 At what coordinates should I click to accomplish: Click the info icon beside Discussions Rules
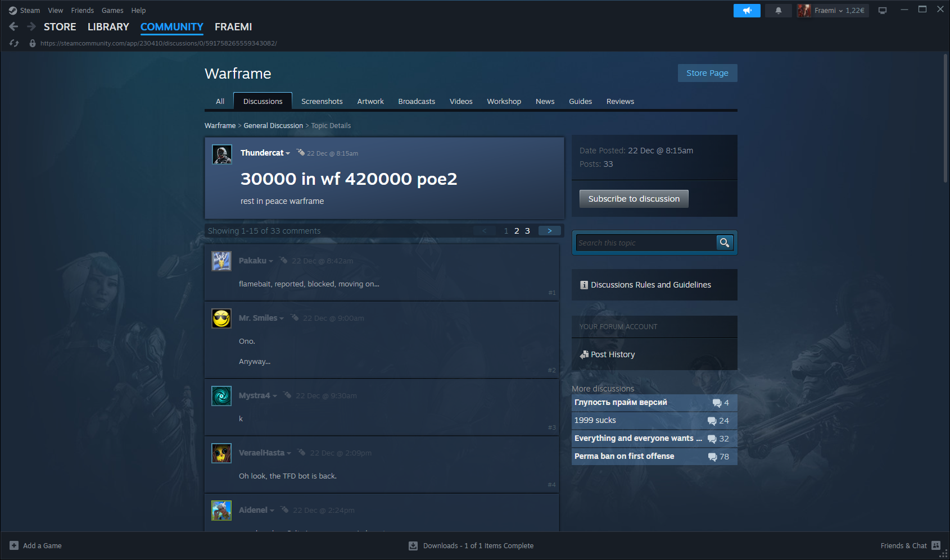pyautogui.click(x=584, y=285)
